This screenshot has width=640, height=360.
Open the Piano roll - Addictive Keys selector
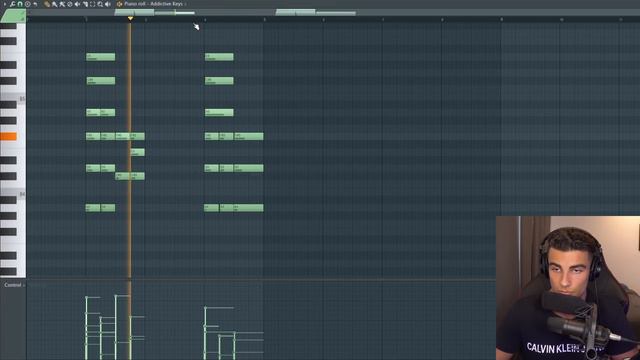[153, 4]
